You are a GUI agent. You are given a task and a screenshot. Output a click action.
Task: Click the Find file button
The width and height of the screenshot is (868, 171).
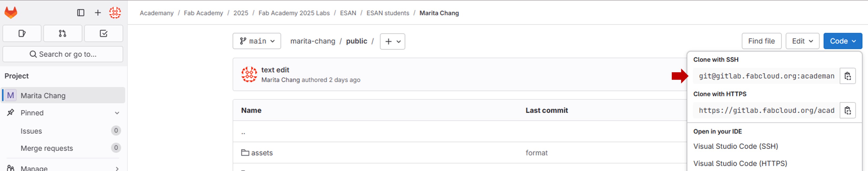(x=761, y=41)
